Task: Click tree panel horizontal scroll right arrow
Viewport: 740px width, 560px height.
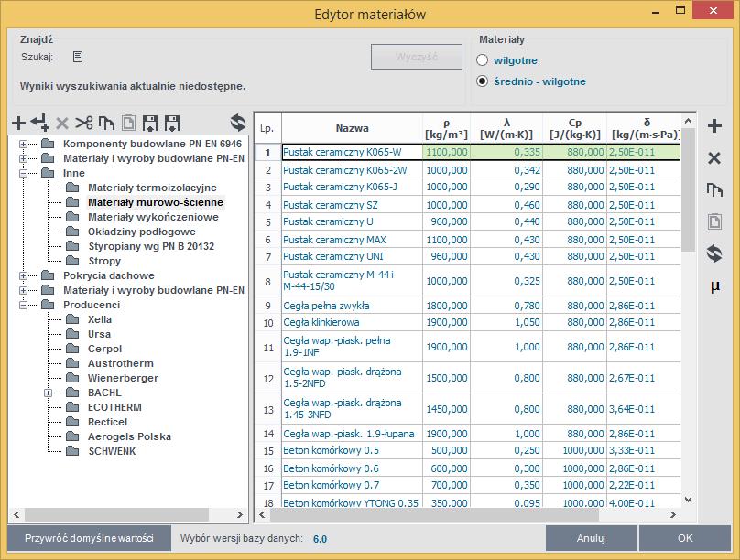Action: click(240, 515)
